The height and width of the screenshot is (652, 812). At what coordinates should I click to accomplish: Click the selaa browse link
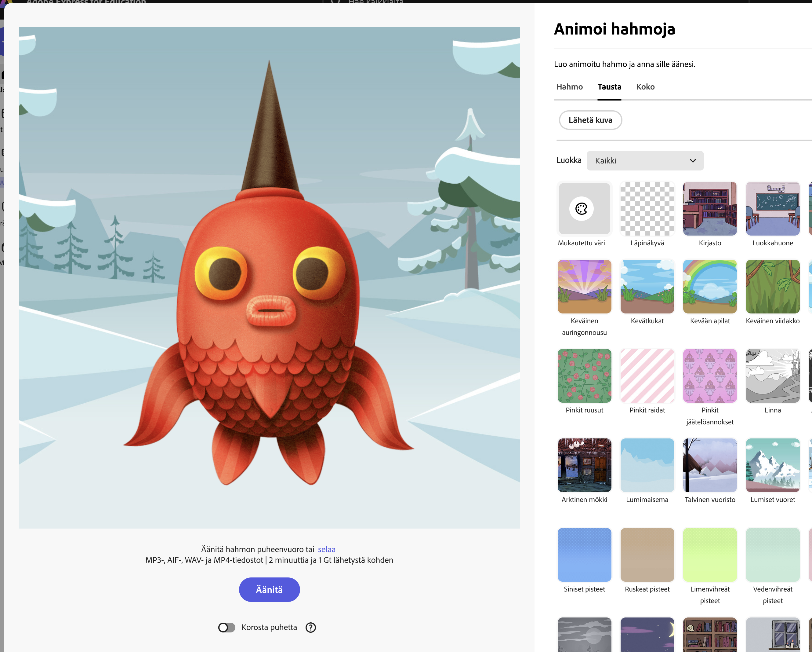[x=326, y=549]
